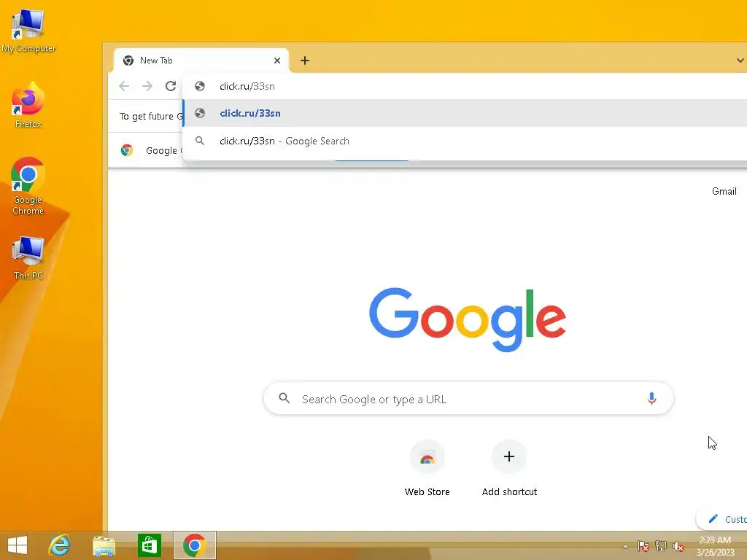747x560 pixels.
Task: Click the globe icon in the address bar
Action: 200,86
